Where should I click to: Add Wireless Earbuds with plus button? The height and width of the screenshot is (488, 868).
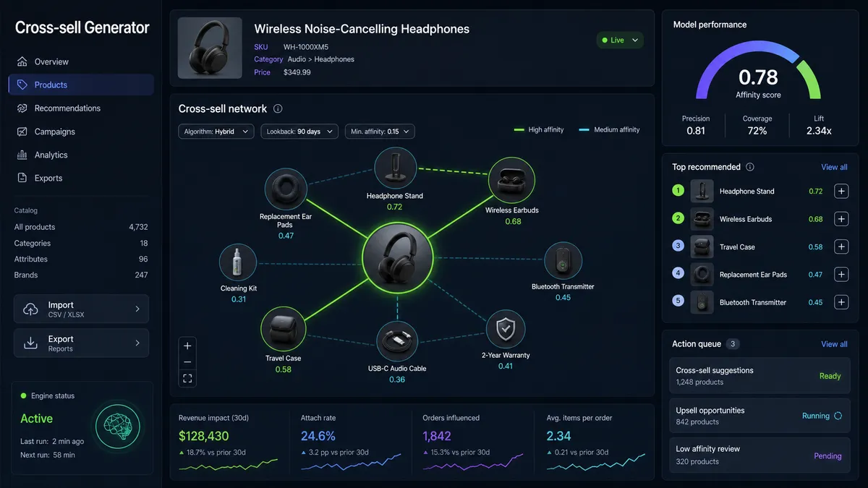[841, 219]
